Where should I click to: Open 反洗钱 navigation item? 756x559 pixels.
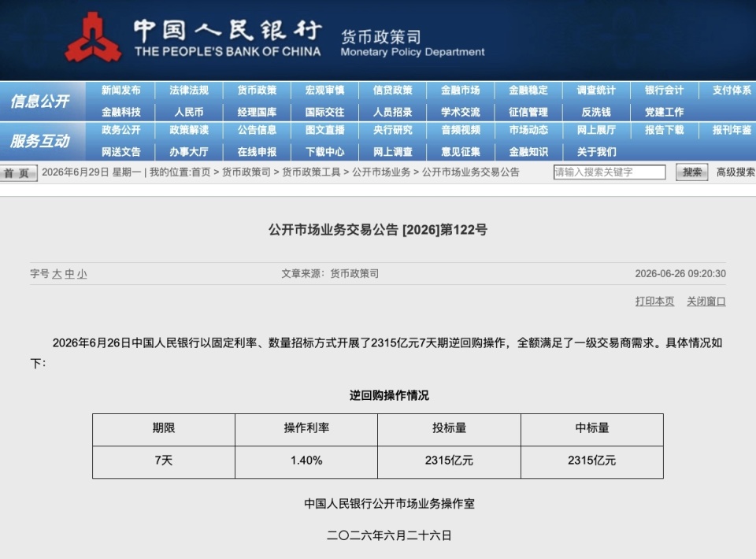point(596,113)
